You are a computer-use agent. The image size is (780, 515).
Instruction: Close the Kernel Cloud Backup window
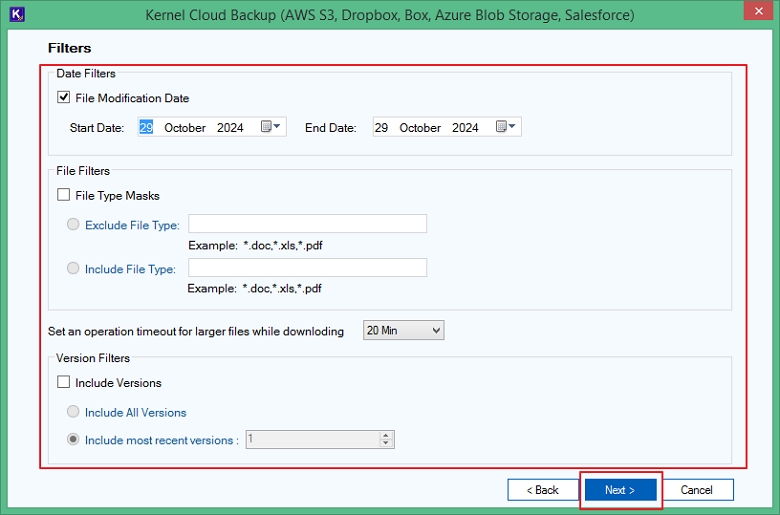coord(758,11)
